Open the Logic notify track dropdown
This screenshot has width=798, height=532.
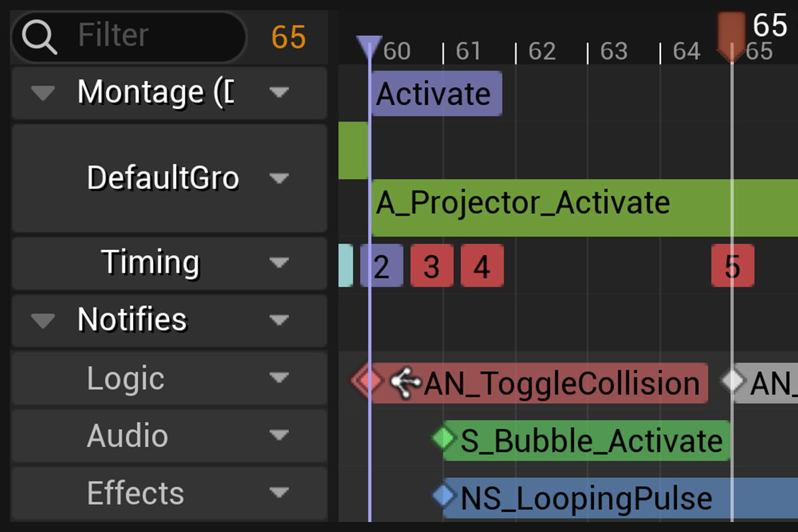279,378
